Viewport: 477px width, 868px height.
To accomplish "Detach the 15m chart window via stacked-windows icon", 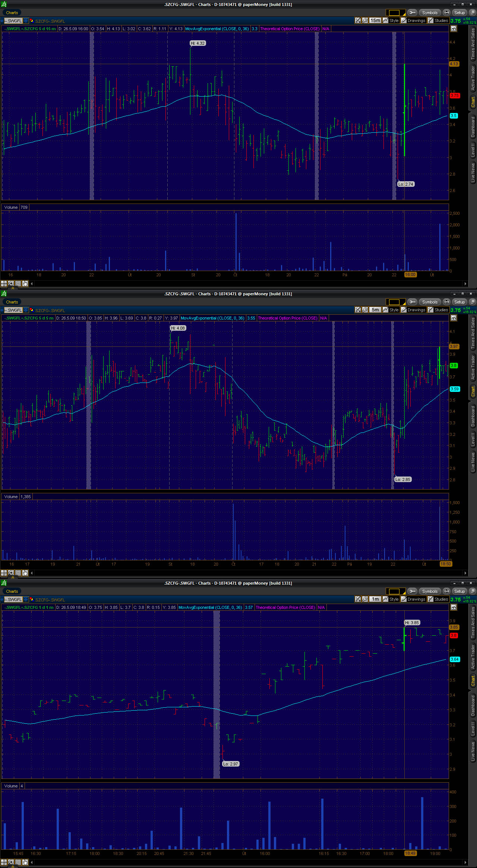I will [472, 13].
